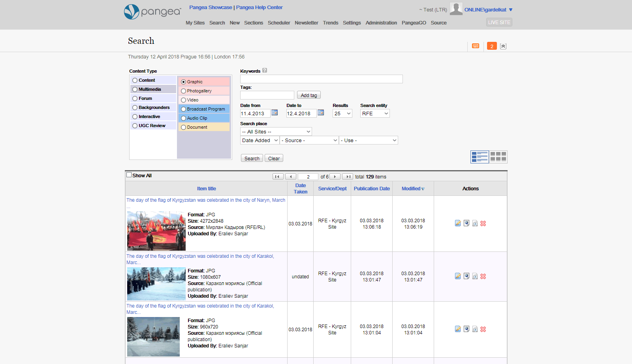632x364 pixels.
Task: Open the Keywords help question-mark icon
Action: pos(265,70)
